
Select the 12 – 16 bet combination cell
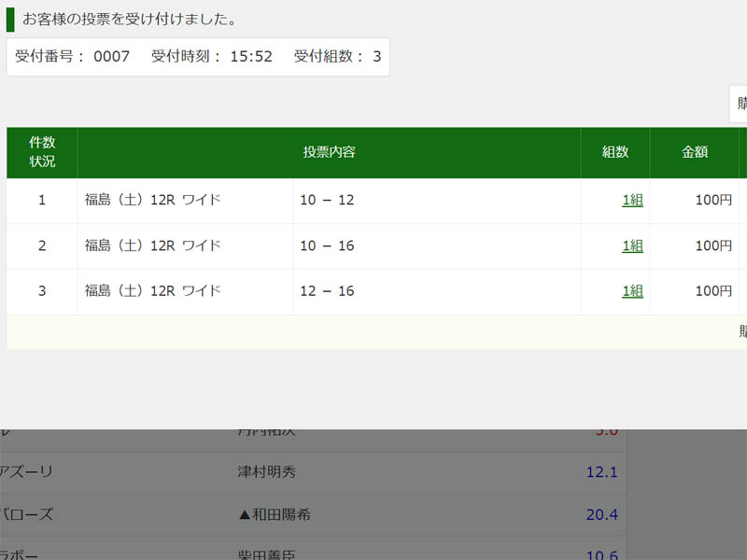327,291
